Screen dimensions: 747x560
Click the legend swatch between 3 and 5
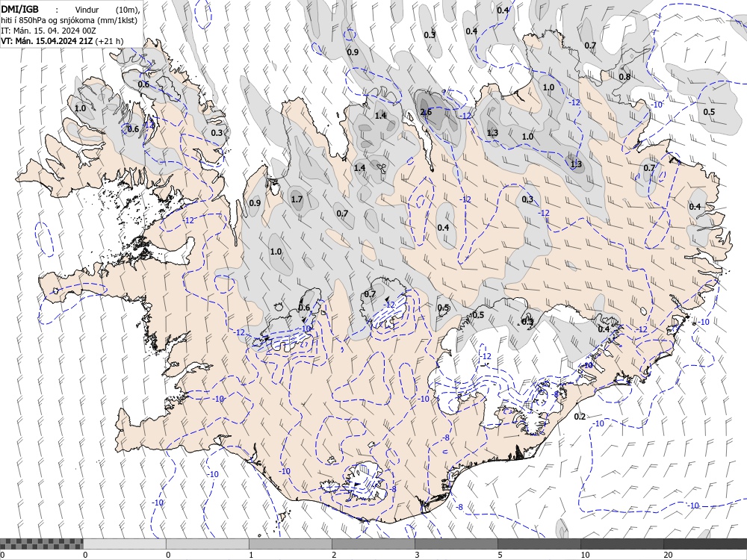pos(456,544)
